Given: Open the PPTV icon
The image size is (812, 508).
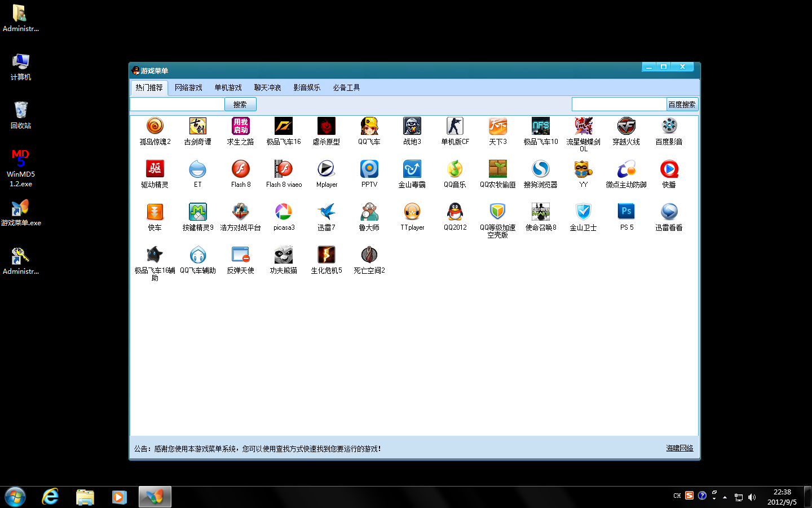Looking at the screenshot, I should tap(369, 169).
